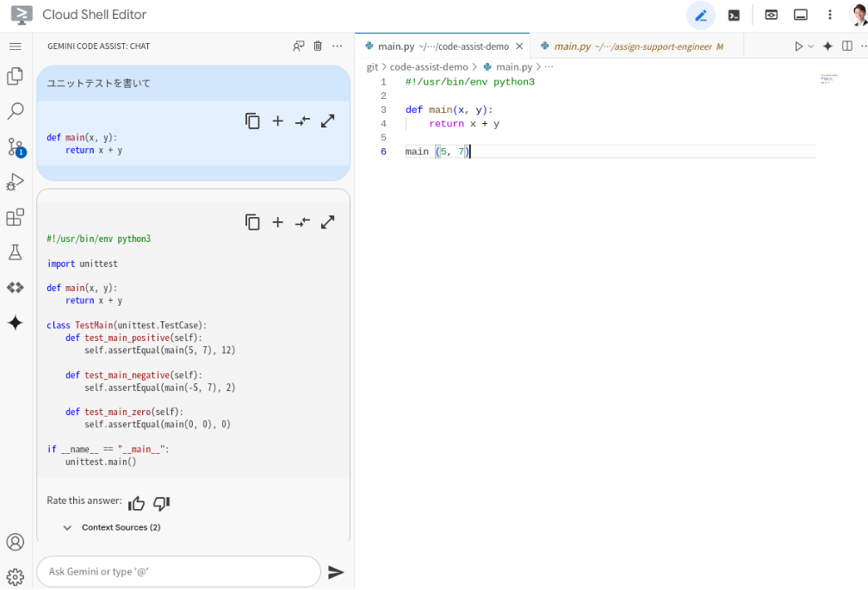Open the Accounts icon in activity bar

coord(15,542)
